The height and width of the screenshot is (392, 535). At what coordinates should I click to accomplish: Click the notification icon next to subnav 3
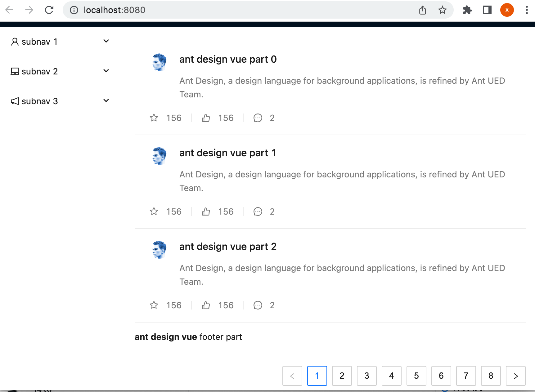(15, 101)
